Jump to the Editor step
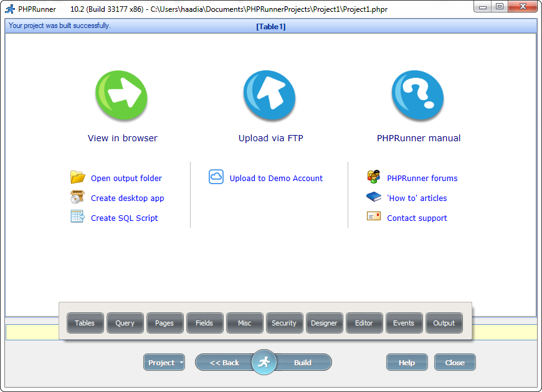The image size is (542, 392). 364,323
